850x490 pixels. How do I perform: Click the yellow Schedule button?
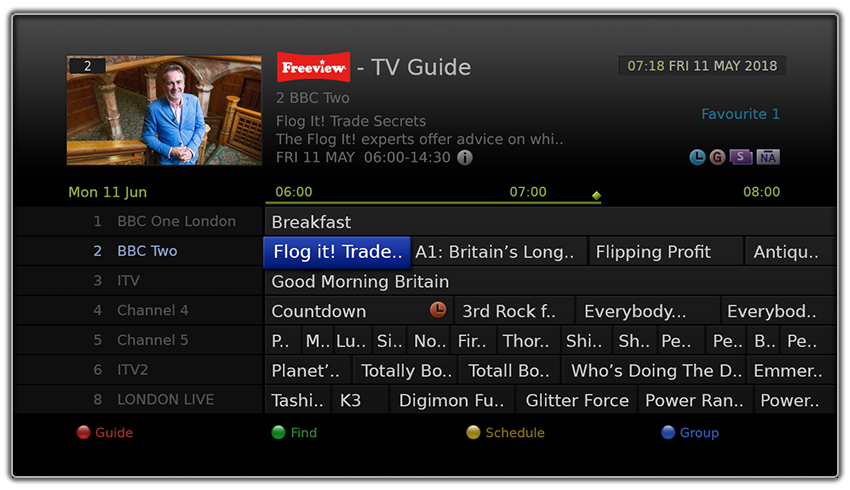(505, 433)
